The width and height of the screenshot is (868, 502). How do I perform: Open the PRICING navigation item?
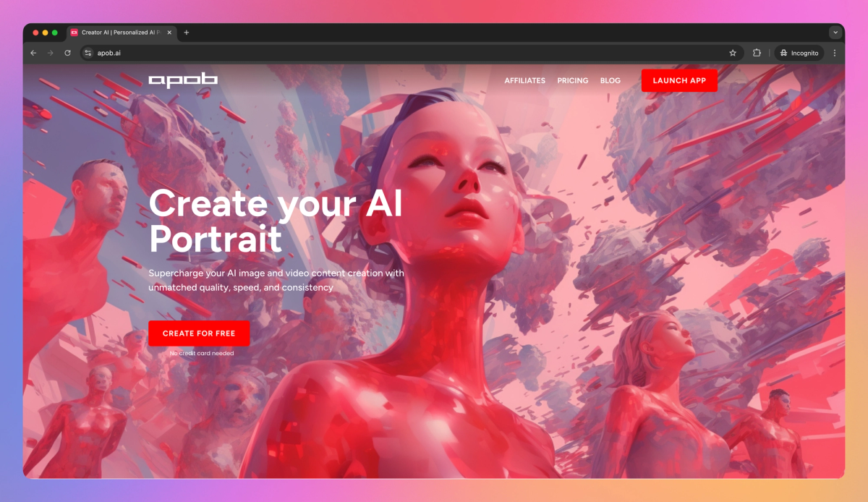tap(572, 80)
